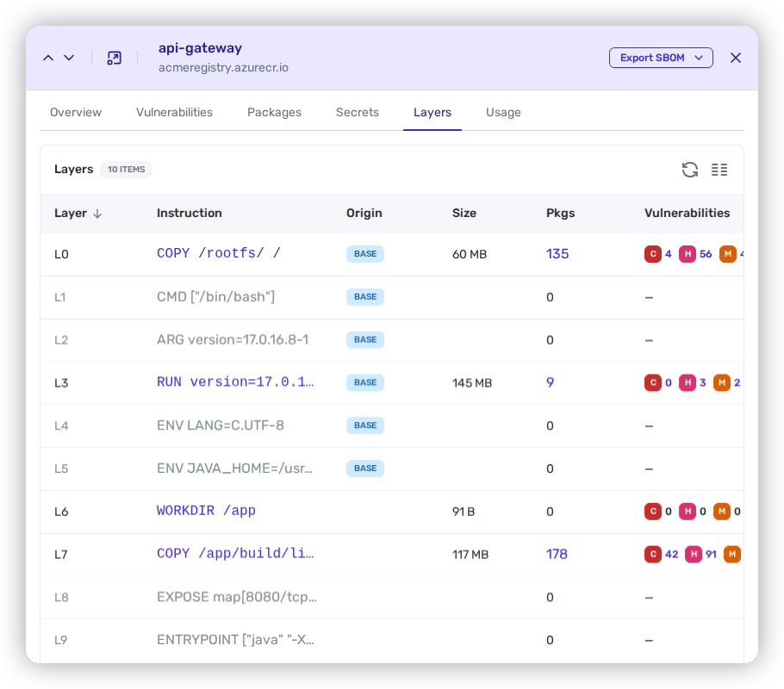Click the 117 MB size value
Viewport: 784px width, 689px height.
click(x=470, y=555)
